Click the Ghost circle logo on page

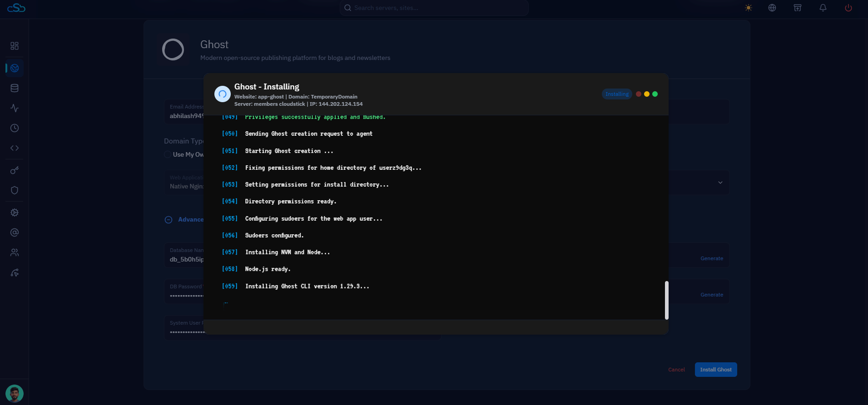(173, 49)
